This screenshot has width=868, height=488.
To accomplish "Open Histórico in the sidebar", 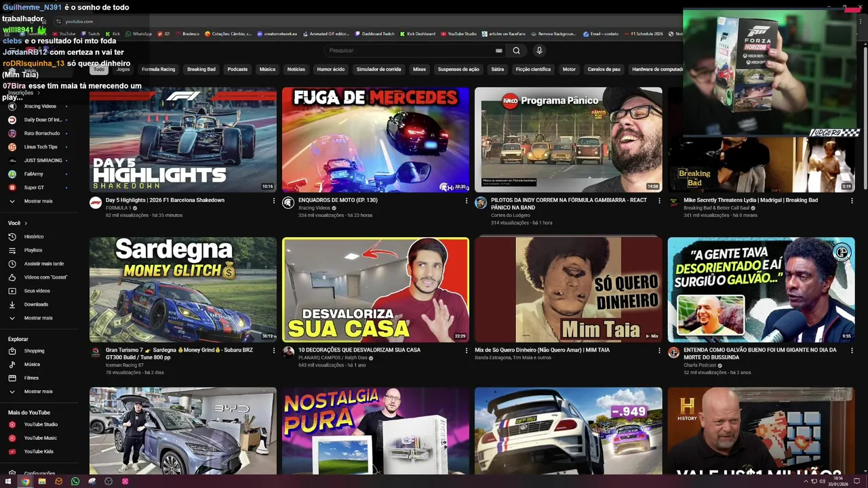I will click(x=34, y=237).
